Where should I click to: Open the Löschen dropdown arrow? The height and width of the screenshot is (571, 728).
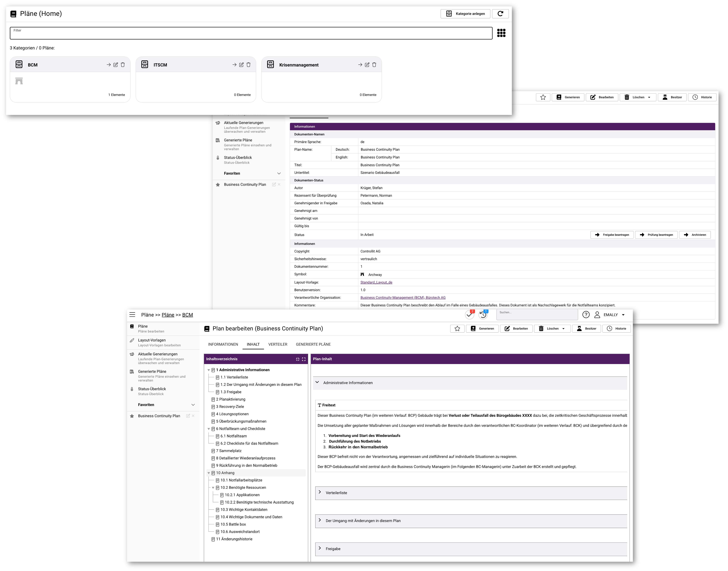point(564,329)
